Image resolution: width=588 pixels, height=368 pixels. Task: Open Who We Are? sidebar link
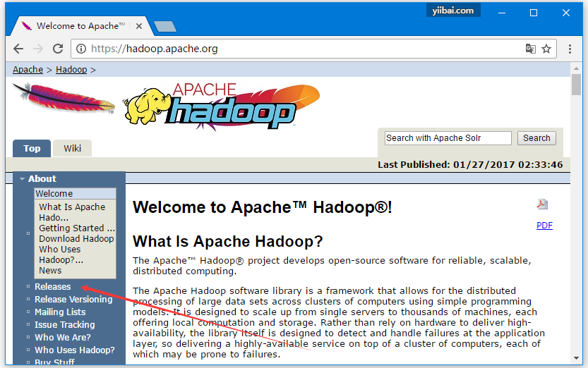63,338
